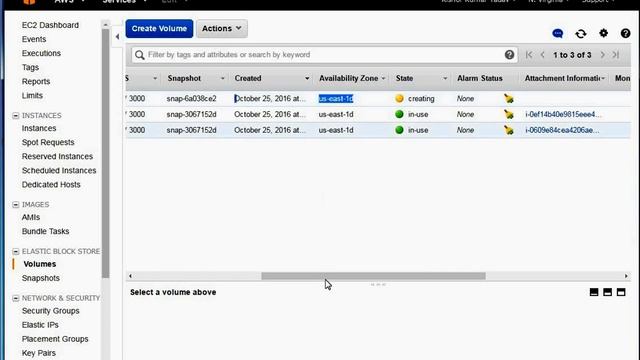Click the search filter help icon

pyautogui.click(x=509, y=55)
